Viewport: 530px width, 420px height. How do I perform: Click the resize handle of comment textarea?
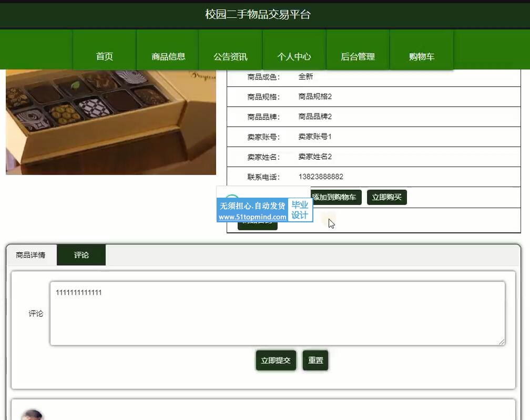pos(502,342)
